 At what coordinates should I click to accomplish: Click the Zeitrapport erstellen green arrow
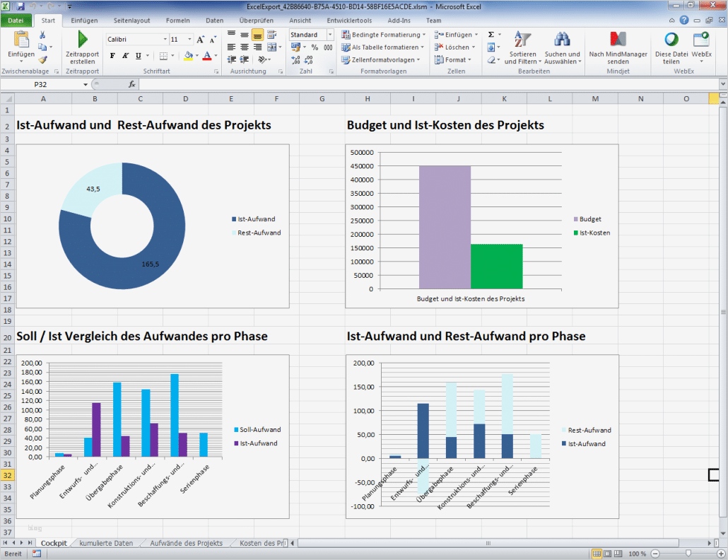[x=83, y=40]
